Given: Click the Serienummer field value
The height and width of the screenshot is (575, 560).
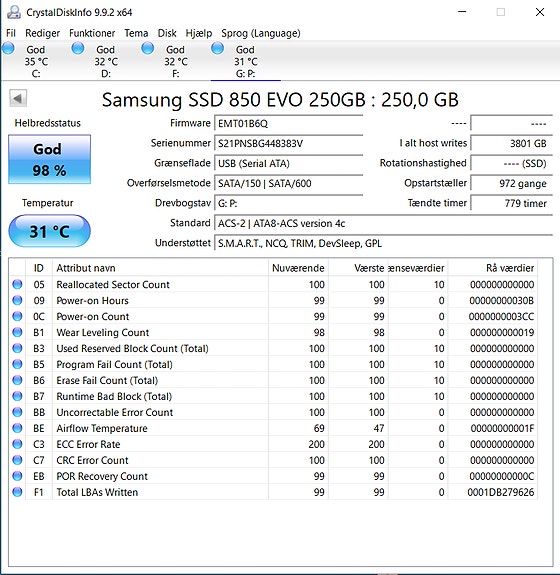Looking at the screenshot, I should 289,143.
